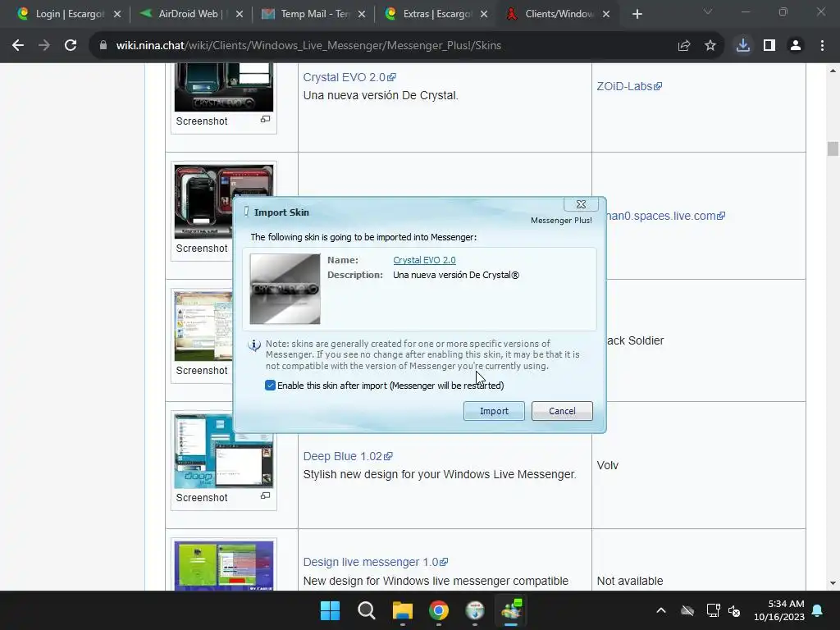Cancel the Import Skin dialog

(562, 411)
